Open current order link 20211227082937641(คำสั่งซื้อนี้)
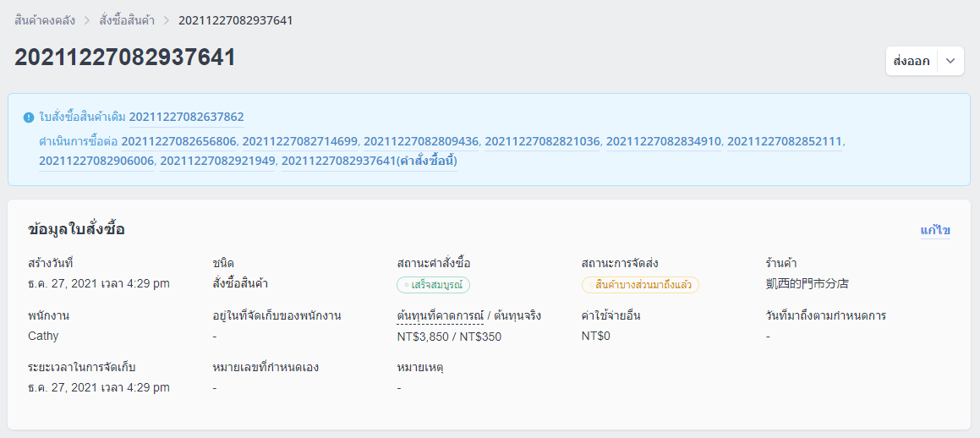980x438 pixels. coord(370,162)
